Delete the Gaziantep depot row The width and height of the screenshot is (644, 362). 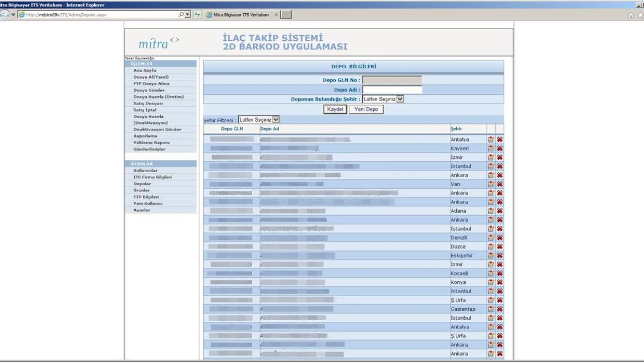(x=499, y=309)
